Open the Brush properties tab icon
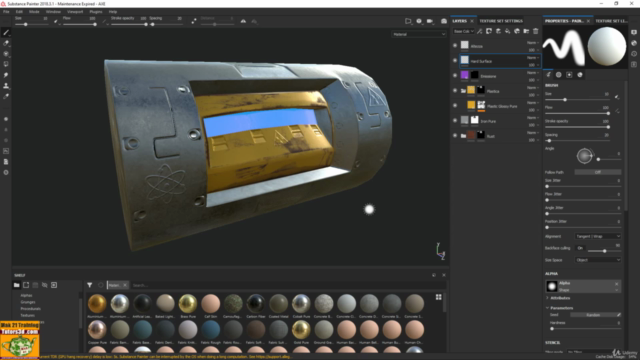 click(x=549, y=75)
